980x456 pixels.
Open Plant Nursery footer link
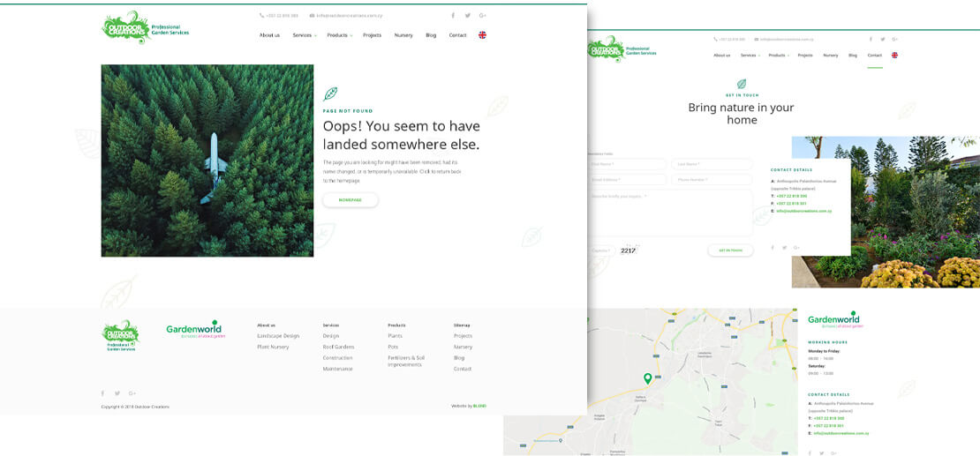273,347
